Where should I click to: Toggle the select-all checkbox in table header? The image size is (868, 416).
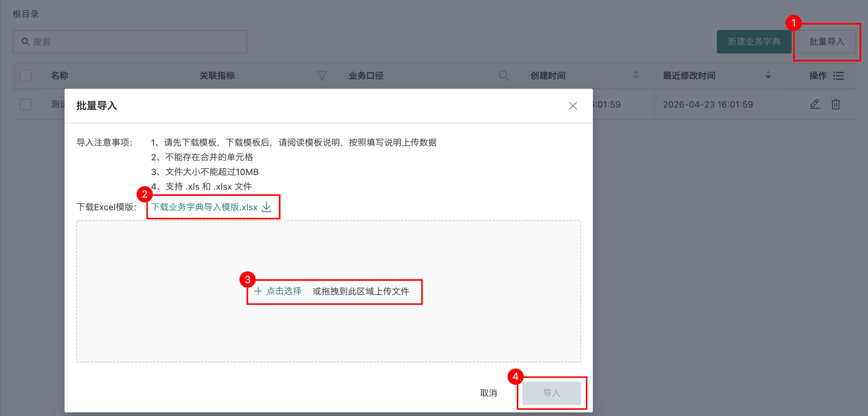pyautogui.click(x=26, y=76)
